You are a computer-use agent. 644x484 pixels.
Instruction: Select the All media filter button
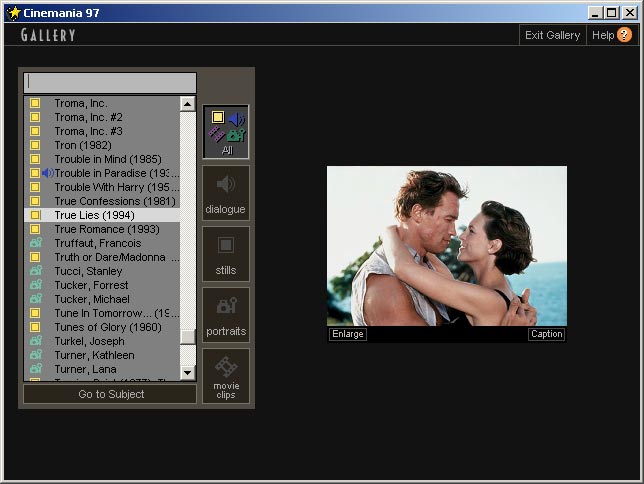click(x=226, y=132)
